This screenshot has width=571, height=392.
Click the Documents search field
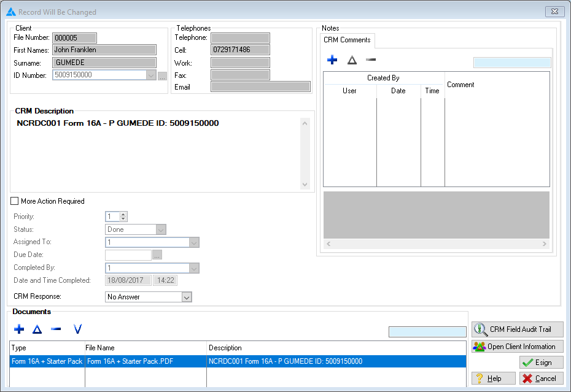point(427,332)
